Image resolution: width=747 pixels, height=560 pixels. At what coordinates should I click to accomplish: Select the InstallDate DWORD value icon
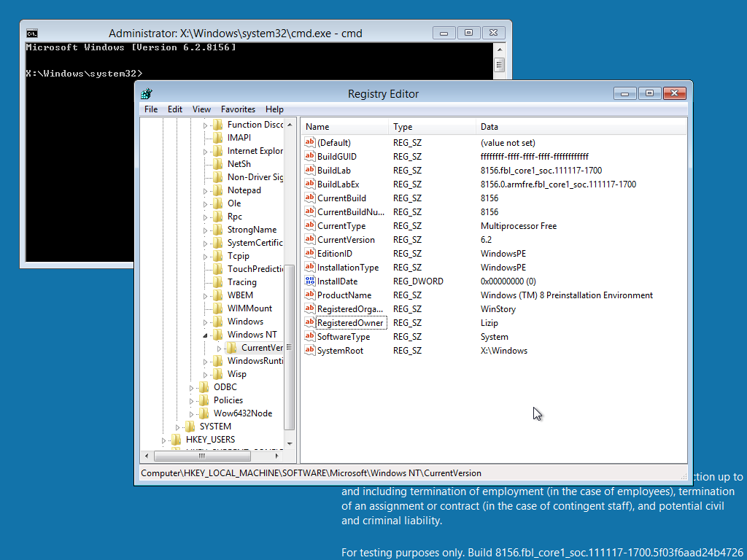(x=309, y=281)
